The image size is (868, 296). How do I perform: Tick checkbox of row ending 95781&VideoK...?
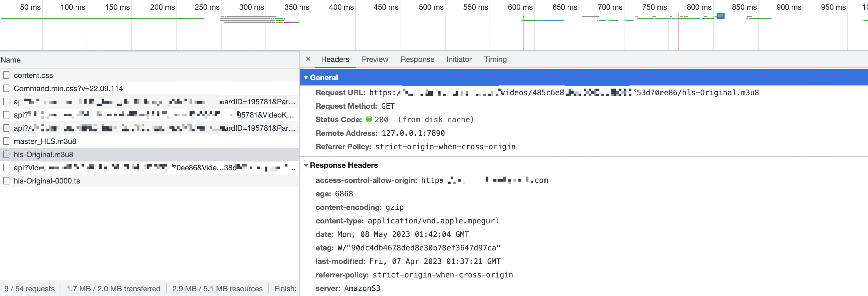click(x=6, y=115)
